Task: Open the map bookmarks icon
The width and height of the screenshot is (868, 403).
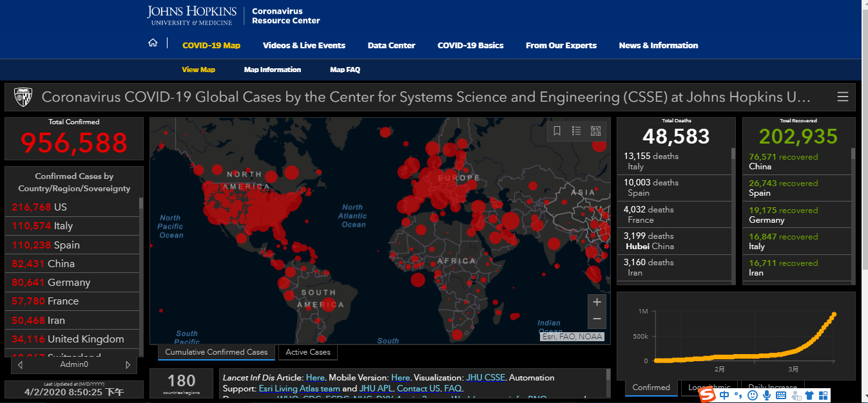Action: click(557, 131)
